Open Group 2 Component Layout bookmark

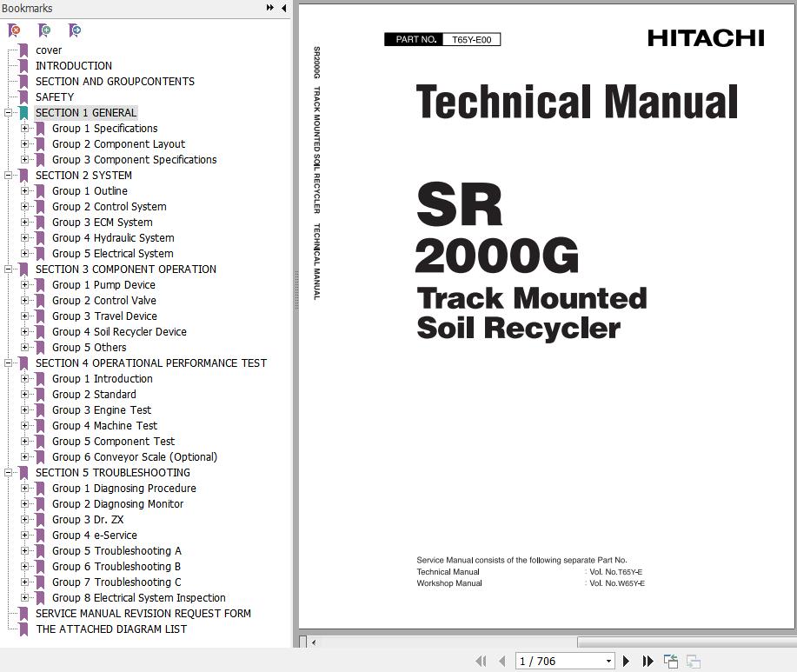(x=118, y=144)
